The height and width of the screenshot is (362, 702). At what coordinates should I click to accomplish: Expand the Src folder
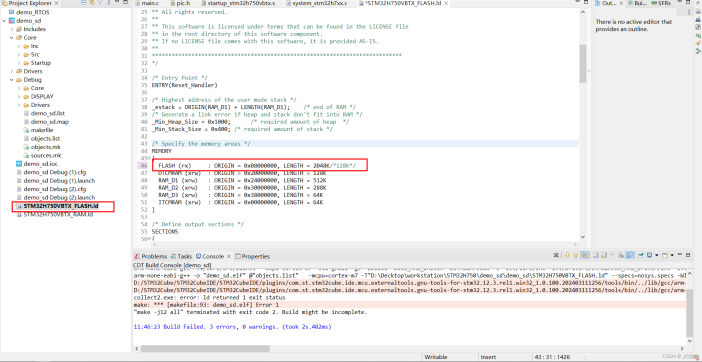[19, 55]
